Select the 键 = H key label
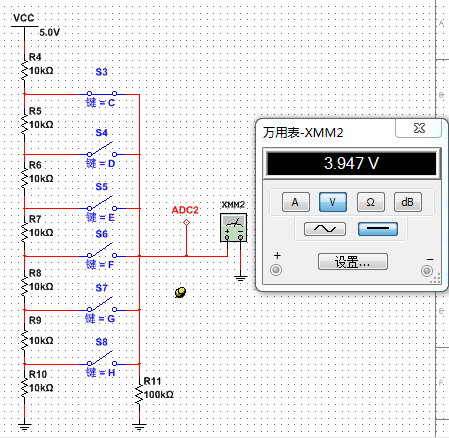Image resolution: width=449 pixels, height=438 pixels. 100,372
